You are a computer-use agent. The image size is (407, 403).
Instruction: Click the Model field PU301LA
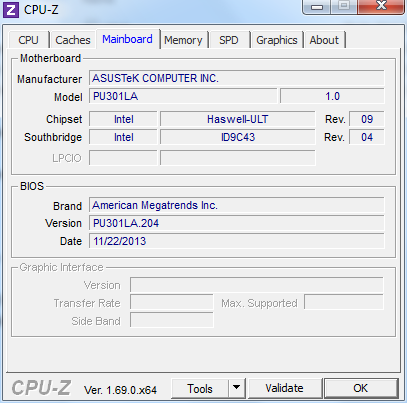point(183,96)
